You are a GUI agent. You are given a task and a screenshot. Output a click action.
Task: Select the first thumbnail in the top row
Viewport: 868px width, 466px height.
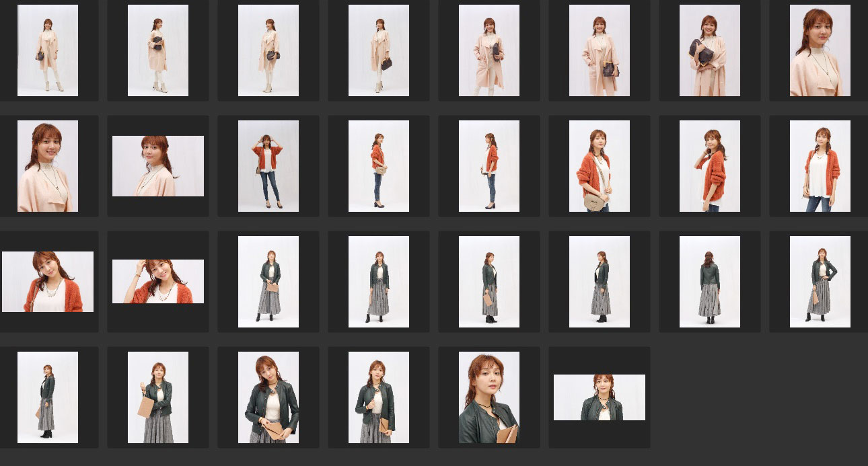click(x=48, y=50)
